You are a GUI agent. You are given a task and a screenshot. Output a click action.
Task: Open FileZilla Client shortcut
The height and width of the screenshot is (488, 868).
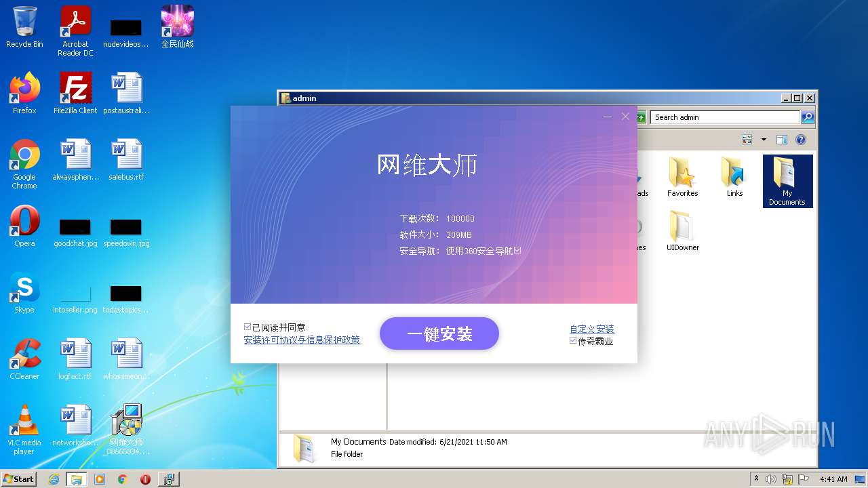tap(75, 94)
